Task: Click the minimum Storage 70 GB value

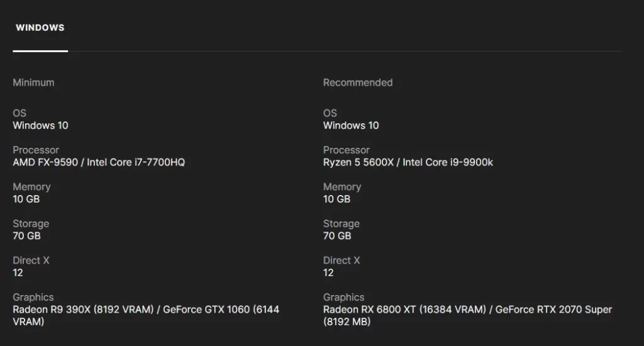Action: (x=26, y=236)
